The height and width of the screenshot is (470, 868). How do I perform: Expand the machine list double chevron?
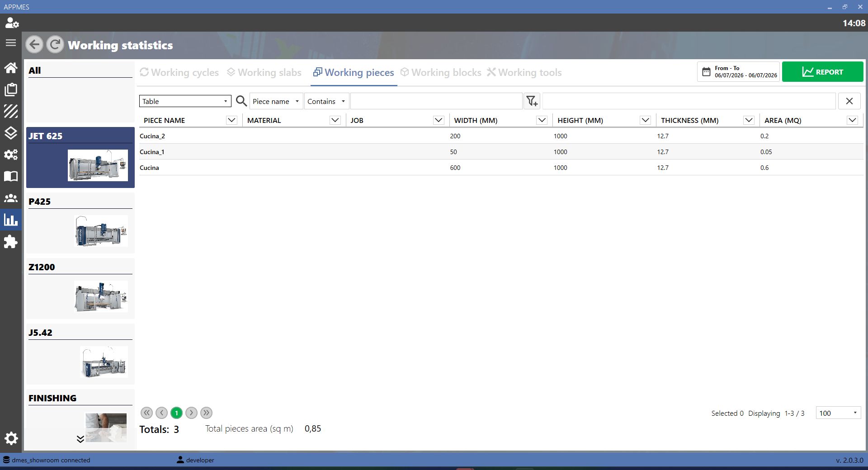(x=80, y=439)
